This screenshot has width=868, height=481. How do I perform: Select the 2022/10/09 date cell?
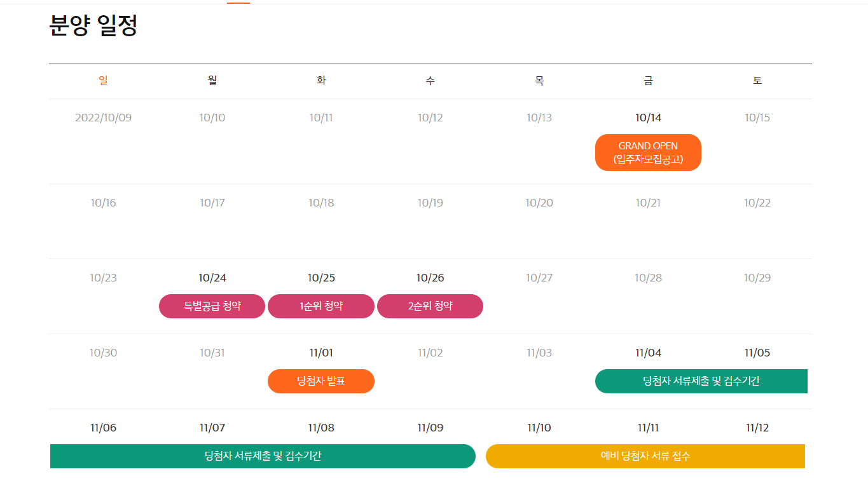click(x=103, y=117)
